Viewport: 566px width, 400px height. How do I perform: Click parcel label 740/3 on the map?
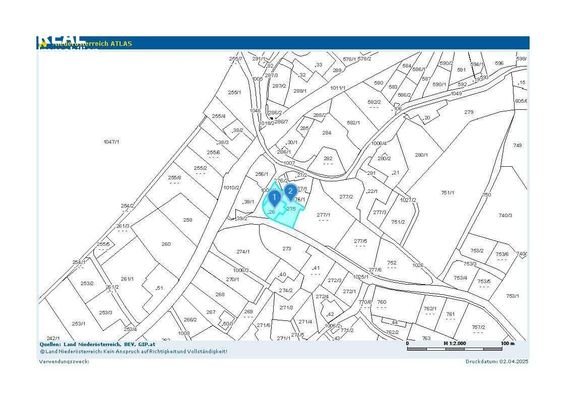point(505,216)
